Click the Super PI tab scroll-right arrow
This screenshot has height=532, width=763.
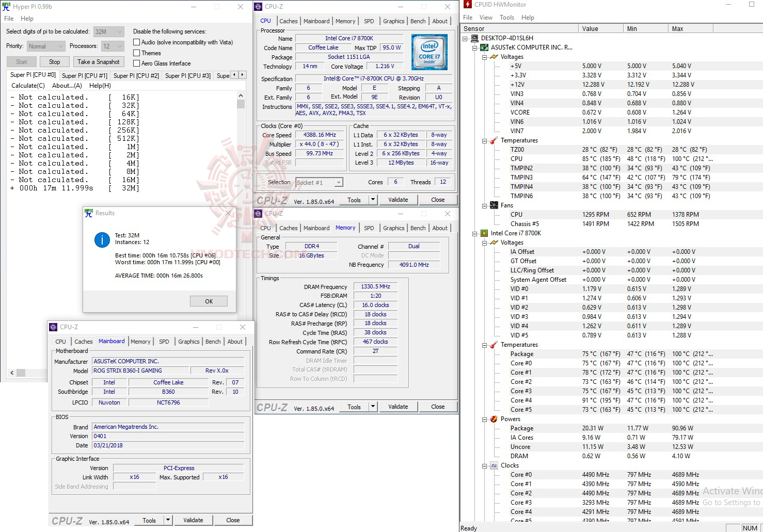[x=242, y=75]
